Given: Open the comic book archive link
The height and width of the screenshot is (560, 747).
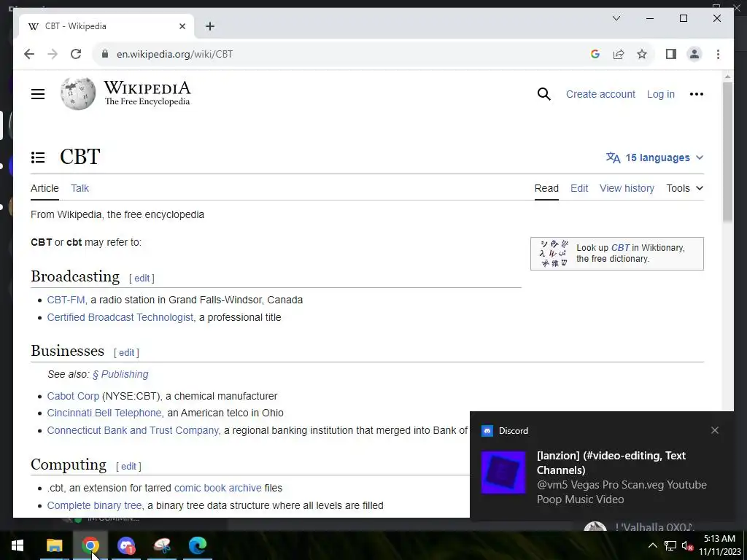Looking at the screenshot, I should click(x=217, y=488).
